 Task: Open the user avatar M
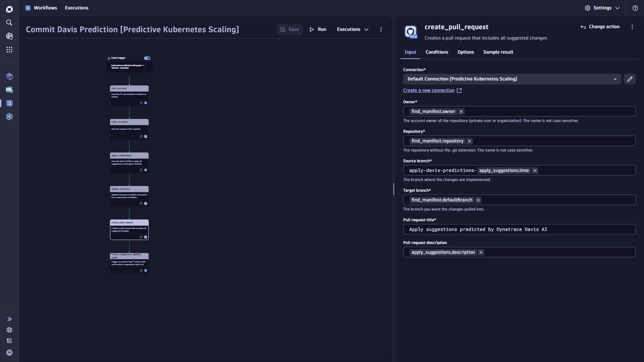9,353
